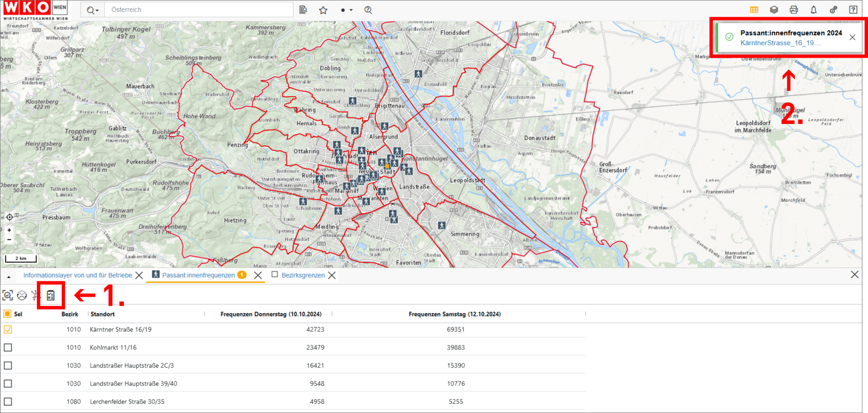Open the layers panel icon
The width and height of the screenshot is (868, 413).
tap(774, 9)
